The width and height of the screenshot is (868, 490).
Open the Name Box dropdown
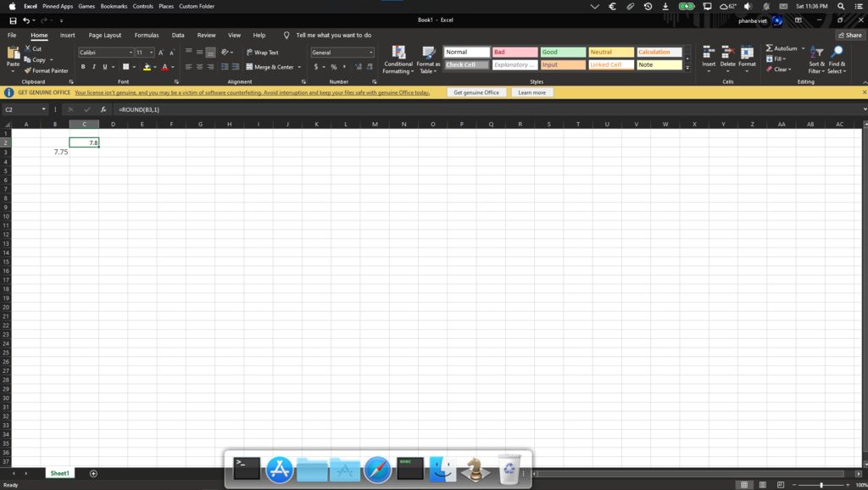point(44,109)
